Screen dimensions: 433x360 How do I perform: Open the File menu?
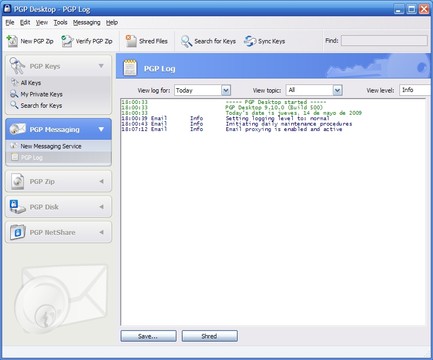click(x=10, y=22)
